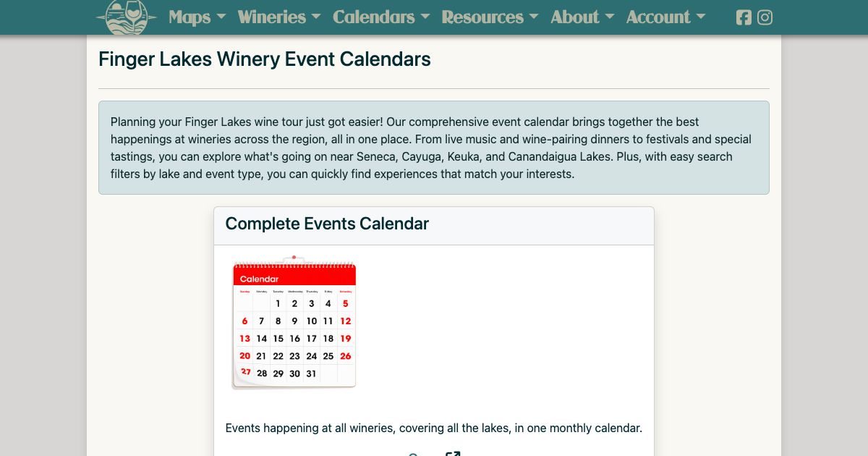Click the Complete Events Calendar heading
The height and width of the screenshot is (456, 868).
(x=327, y=224)
